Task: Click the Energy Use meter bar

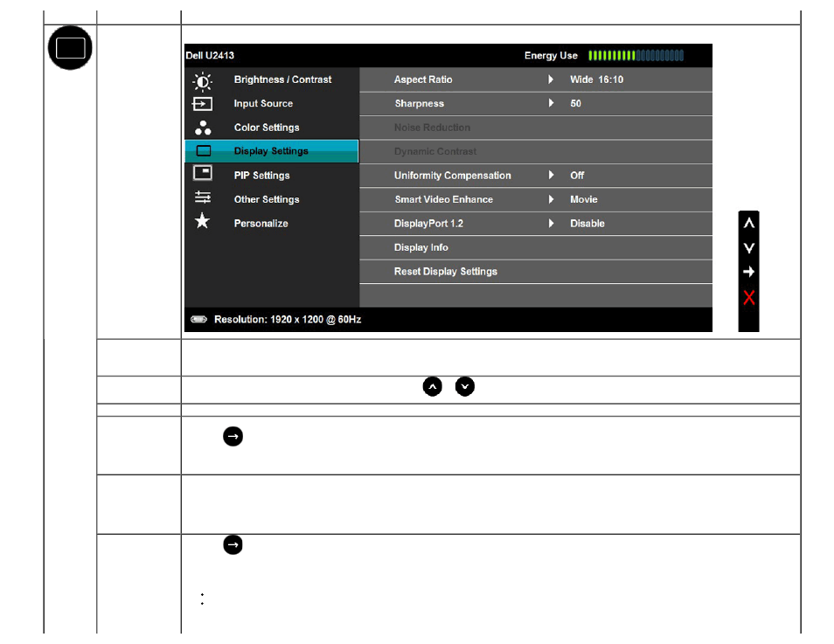Action: [x=636, y=56]
